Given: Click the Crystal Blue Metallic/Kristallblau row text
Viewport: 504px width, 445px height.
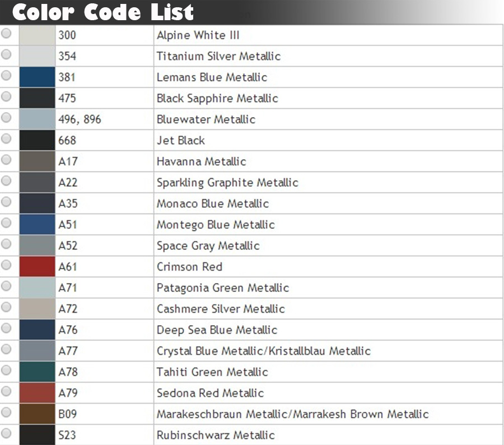Looking at the screenshot, I should click(263, 351).
